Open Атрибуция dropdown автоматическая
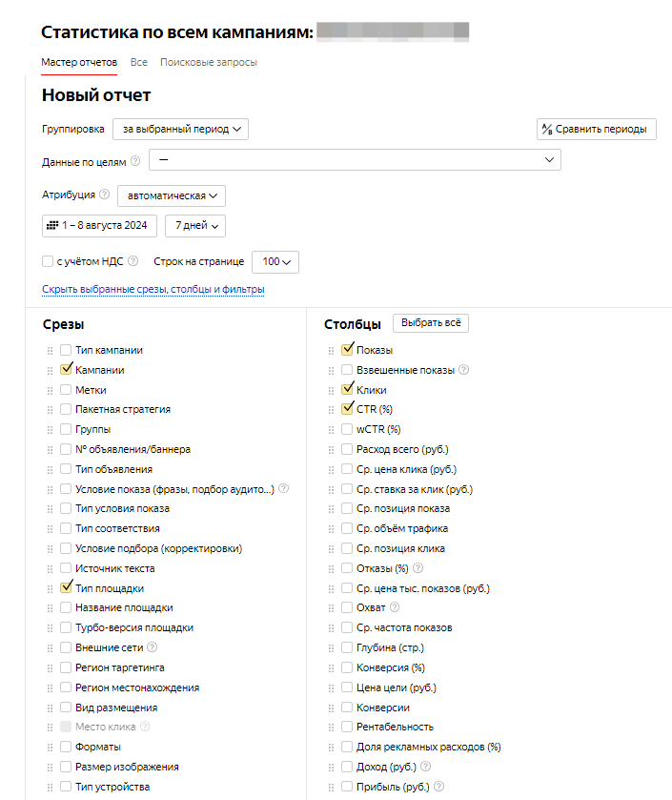The width and height of the screenshot is (672, 800). pos(172,195)
